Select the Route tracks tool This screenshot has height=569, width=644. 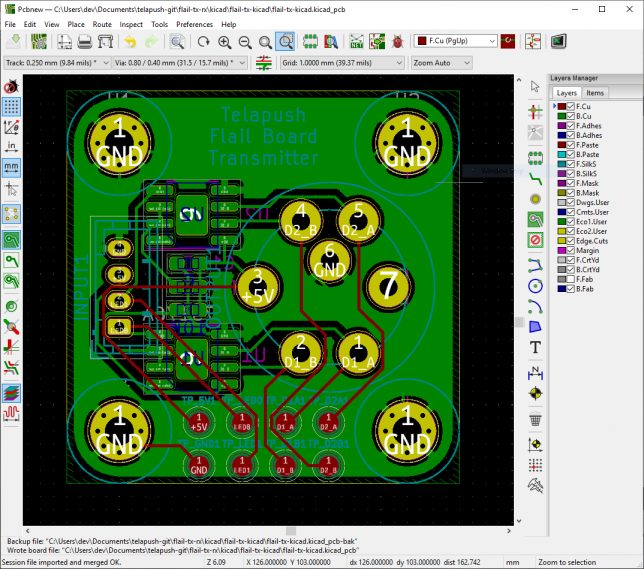pyautogui.click(x=535, y=179)
